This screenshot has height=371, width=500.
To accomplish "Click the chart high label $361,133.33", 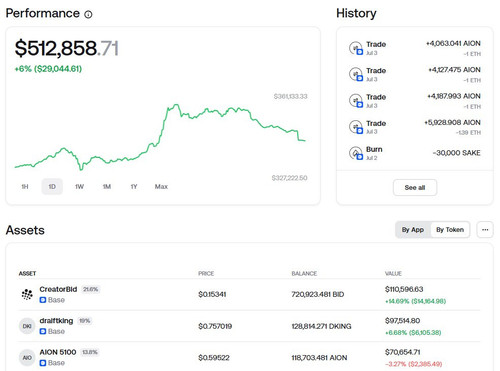I will point(291,97).
